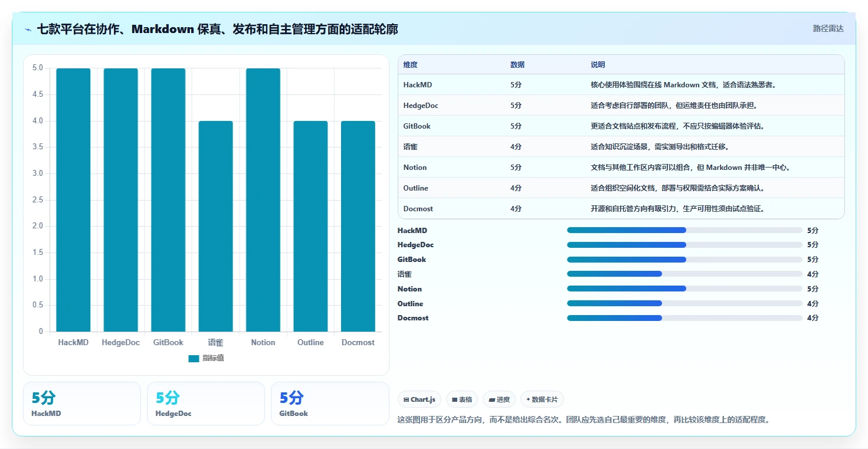Click the GitBook progress bar
This screenshot has height=449, width=868.
[684, 260]
